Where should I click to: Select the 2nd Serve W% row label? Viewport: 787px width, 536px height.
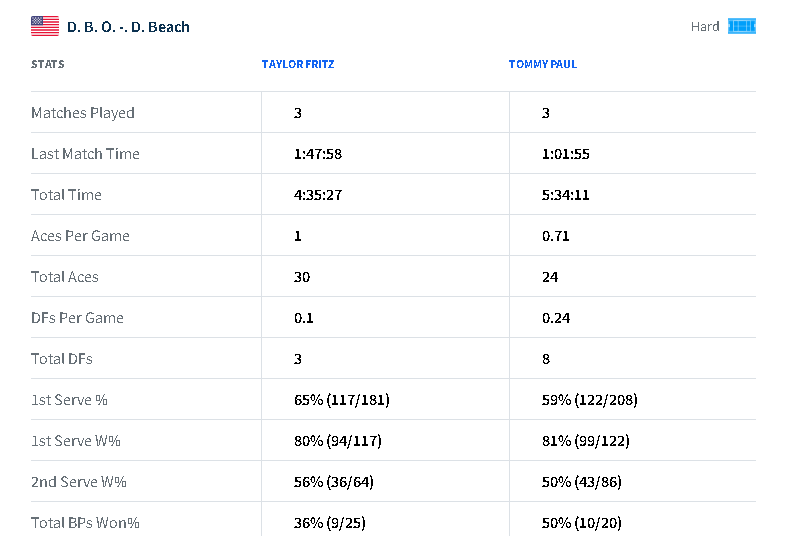point(79,482)
